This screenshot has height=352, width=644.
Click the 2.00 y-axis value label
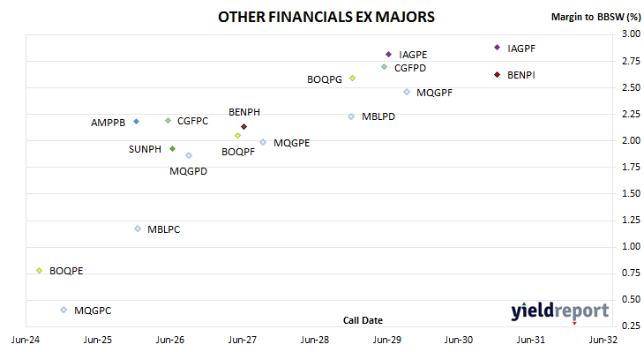[632, 140]
